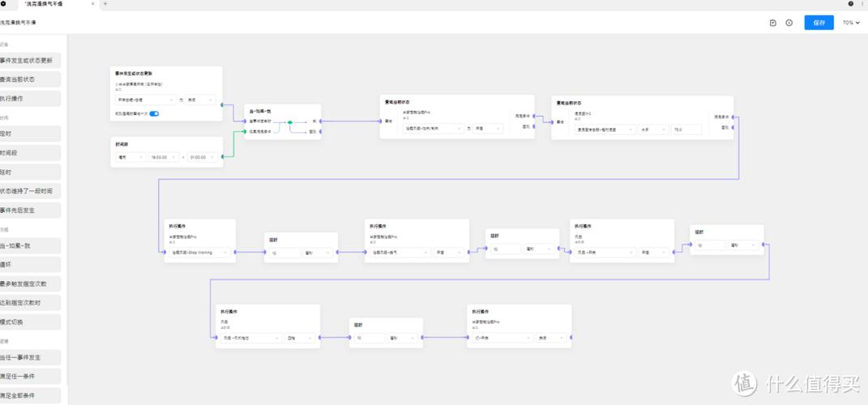Select 状态维持了一段时间 in sidebar
Viewport: 868px width, 405px height.
pyautogui.click(x=30, y=191)
